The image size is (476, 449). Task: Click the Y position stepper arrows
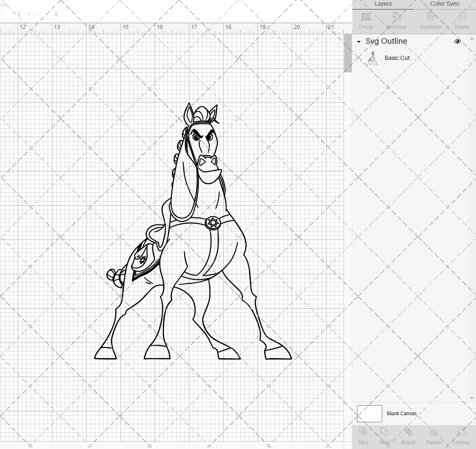pyautogui.click(x=56, y=14)
